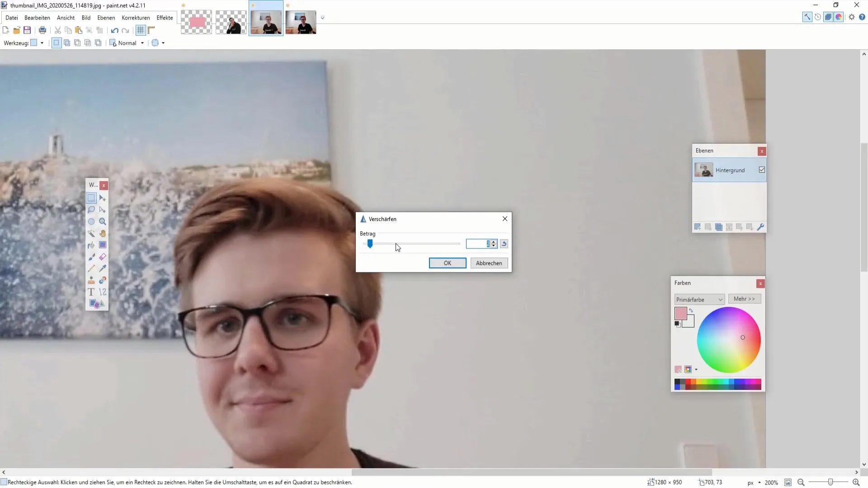The image size is (868, 488).
Task: Select the Clone Stamp tool
Action: 91,281
